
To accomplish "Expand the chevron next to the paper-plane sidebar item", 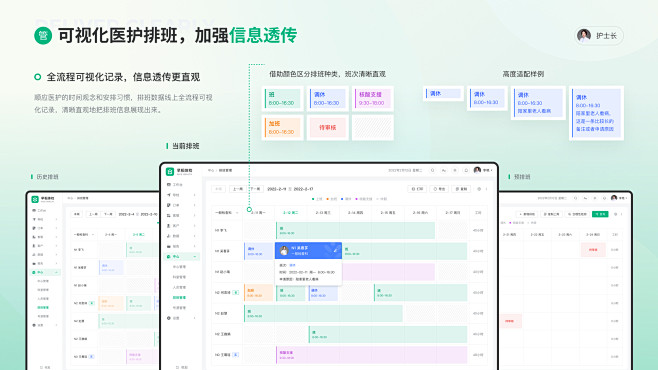I will coord(194,195).
